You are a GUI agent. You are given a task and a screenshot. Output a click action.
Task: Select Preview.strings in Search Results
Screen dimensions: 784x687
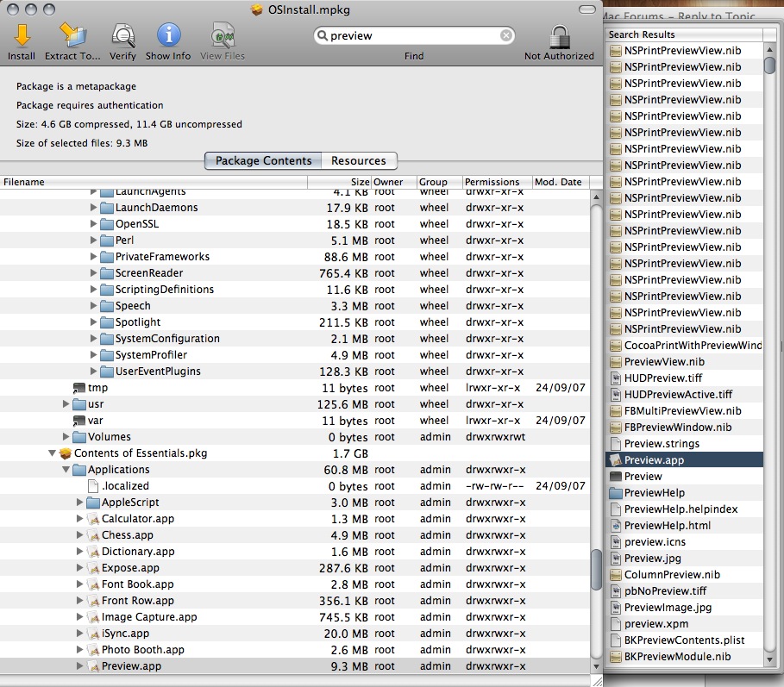click(685, 443)
